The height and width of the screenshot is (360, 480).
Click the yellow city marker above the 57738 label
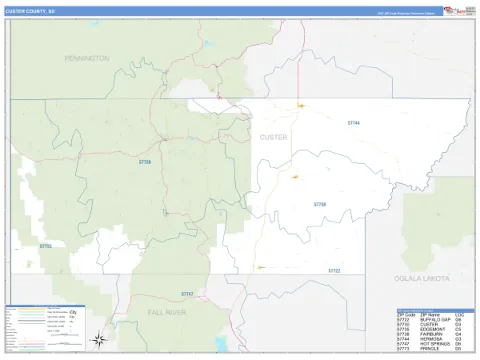coord(295,177)
